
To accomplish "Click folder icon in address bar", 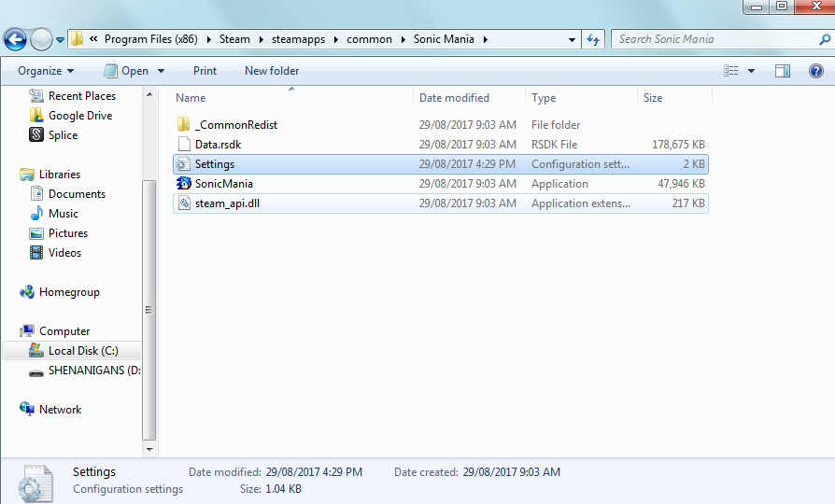I will tap(78, 39).
